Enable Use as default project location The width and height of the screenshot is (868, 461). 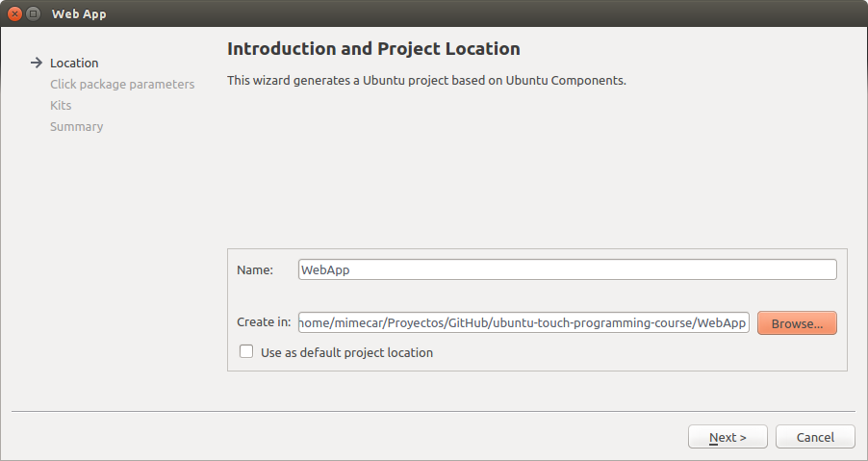point(246,352)
